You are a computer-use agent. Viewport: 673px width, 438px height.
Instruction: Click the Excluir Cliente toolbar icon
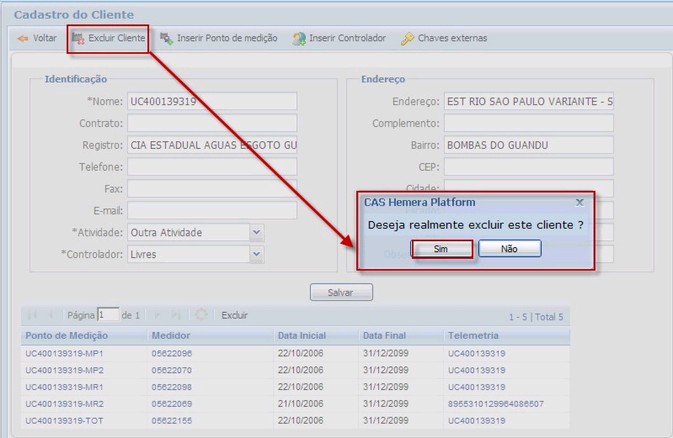(77, 39)
